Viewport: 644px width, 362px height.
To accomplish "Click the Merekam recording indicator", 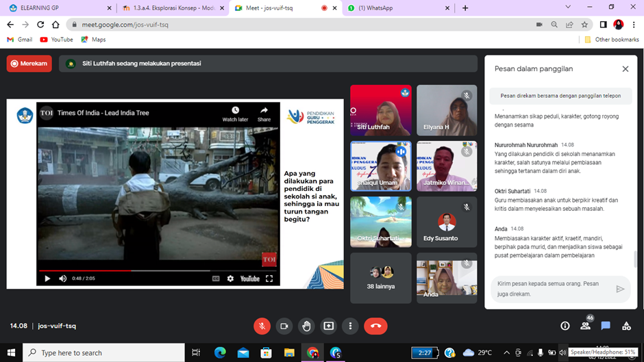I will [x=29, y=64].
